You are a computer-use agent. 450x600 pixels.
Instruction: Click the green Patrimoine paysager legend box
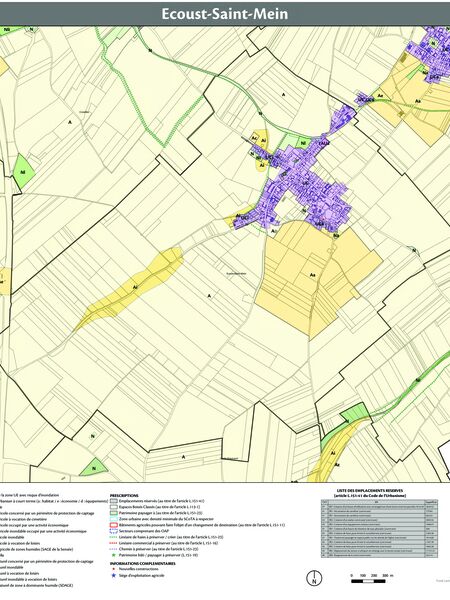[x=113, y=513]
